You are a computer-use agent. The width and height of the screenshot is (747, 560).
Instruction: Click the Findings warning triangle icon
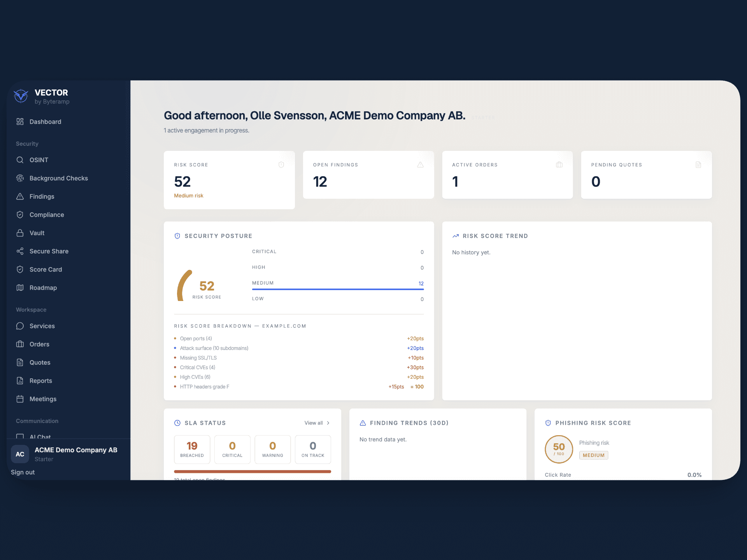click(x=20, y=196)
